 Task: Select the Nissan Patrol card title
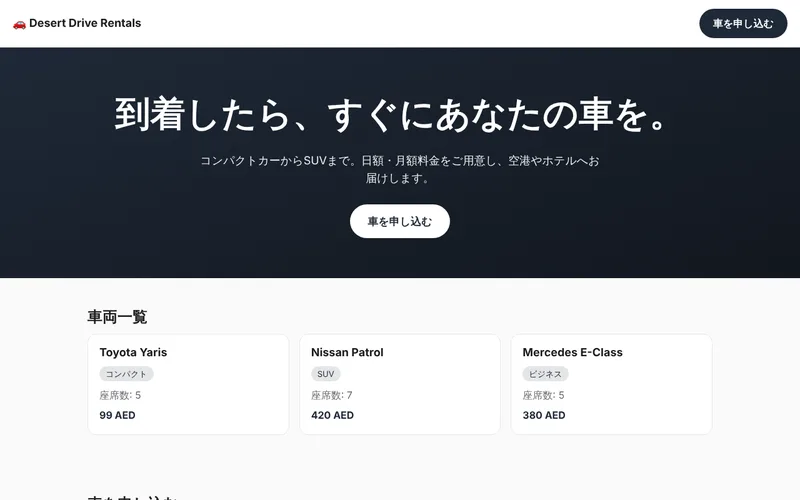tap(347, 353)
